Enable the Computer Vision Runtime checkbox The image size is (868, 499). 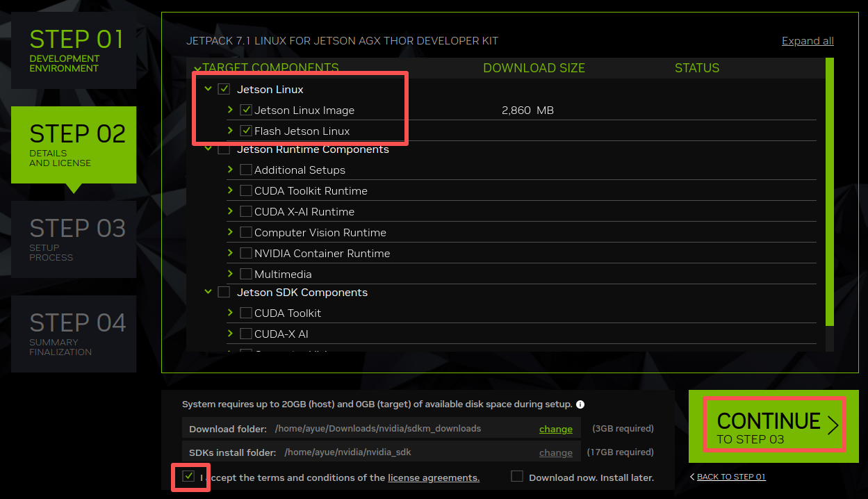click(246, 232)
